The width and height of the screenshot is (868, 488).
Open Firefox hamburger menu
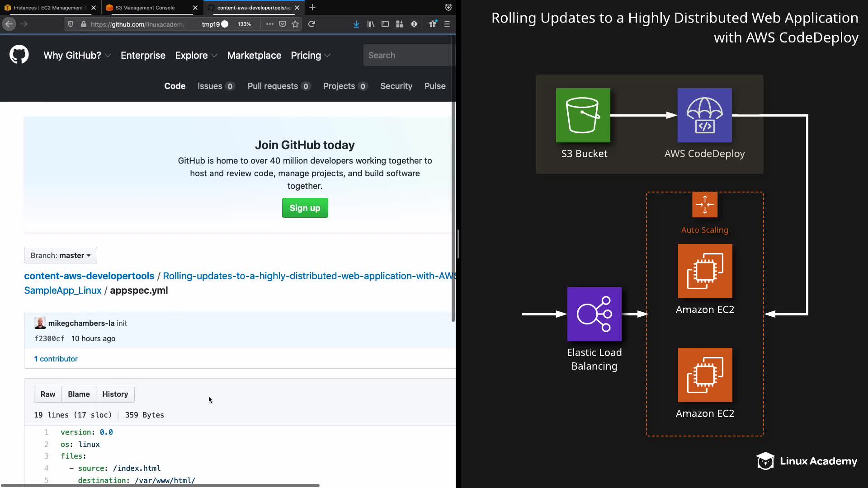447,24
